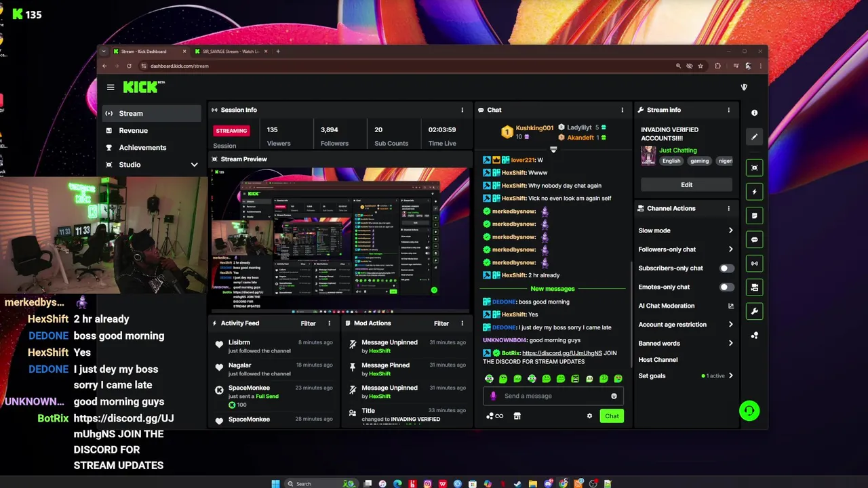Screen dimensions: 868x488
Task: Click the green Chat send button
Action: click(x=612, y=416)
